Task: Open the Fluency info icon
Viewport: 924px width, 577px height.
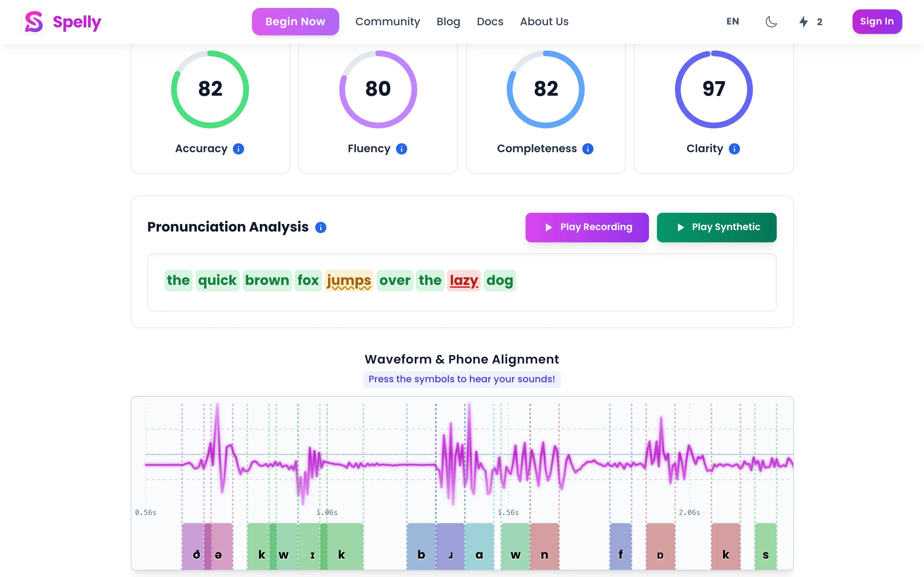Action: [x=401, y=149]
